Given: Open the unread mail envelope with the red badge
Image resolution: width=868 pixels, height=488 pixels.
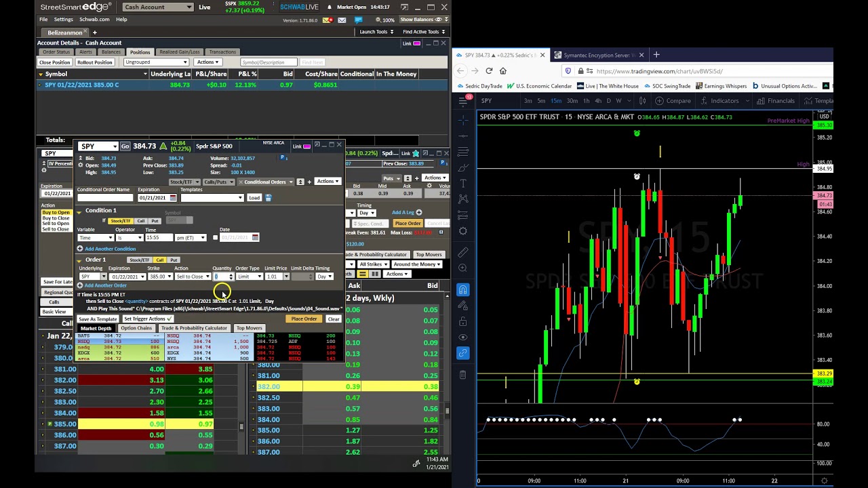Looking at the screenshot, I should [x=328, y=20].
